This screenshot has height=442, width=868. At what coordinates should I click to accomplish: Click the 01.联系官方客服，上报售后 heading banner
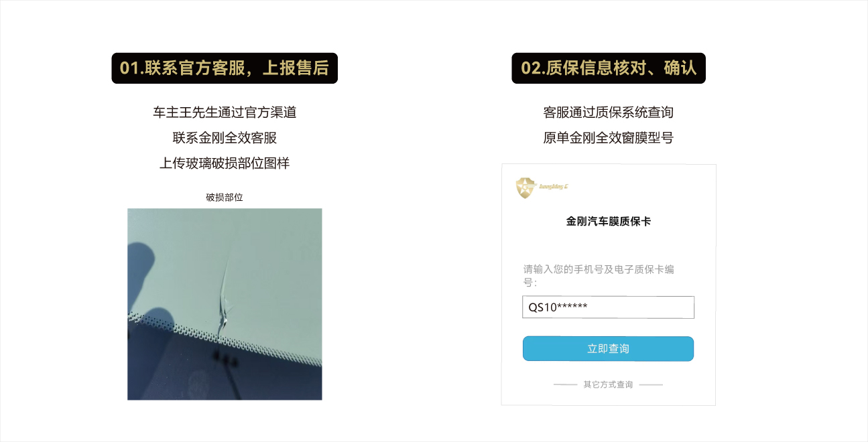225,68
